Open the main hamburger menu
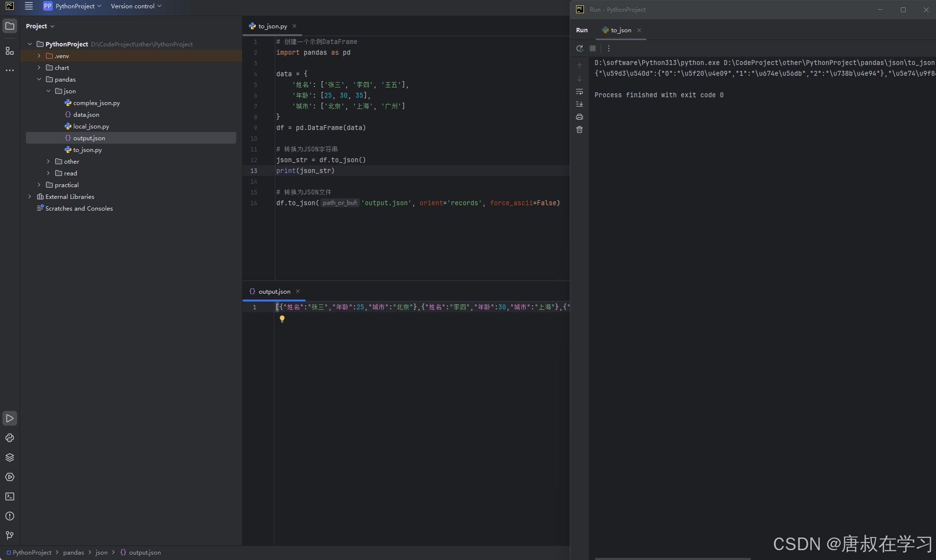 pos(29,6)
